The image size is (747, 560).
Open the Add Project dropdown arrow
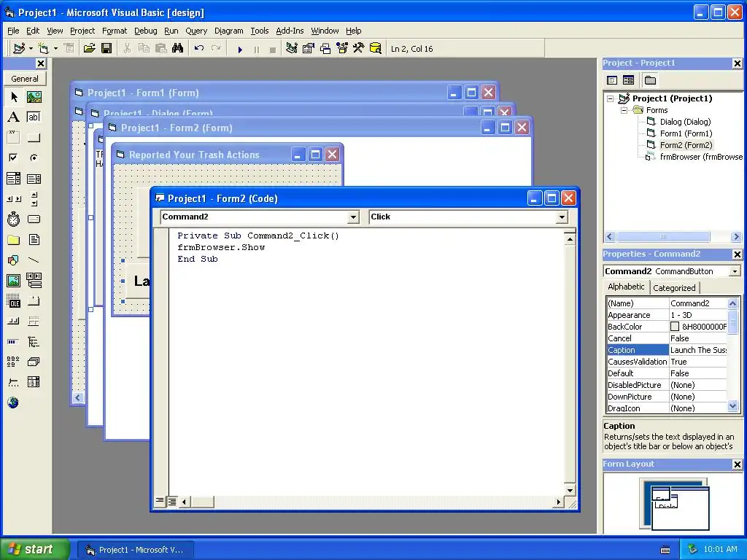pos(31,49)
